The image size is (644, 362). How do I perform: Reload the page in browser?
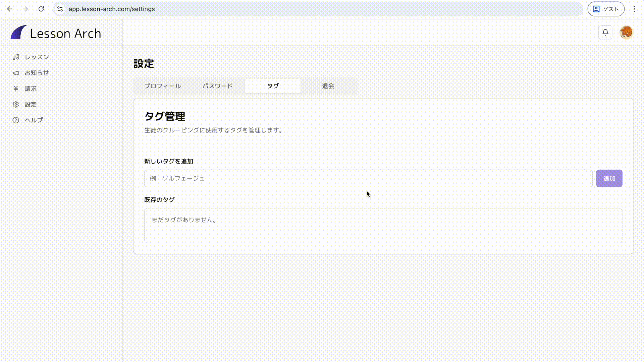click(41, 9)
